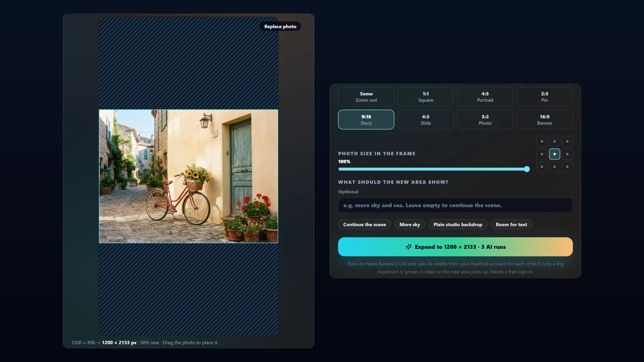Anchor photo to center grid position
The width and height of the screenshot is (644, 362).
coord(555,154)
